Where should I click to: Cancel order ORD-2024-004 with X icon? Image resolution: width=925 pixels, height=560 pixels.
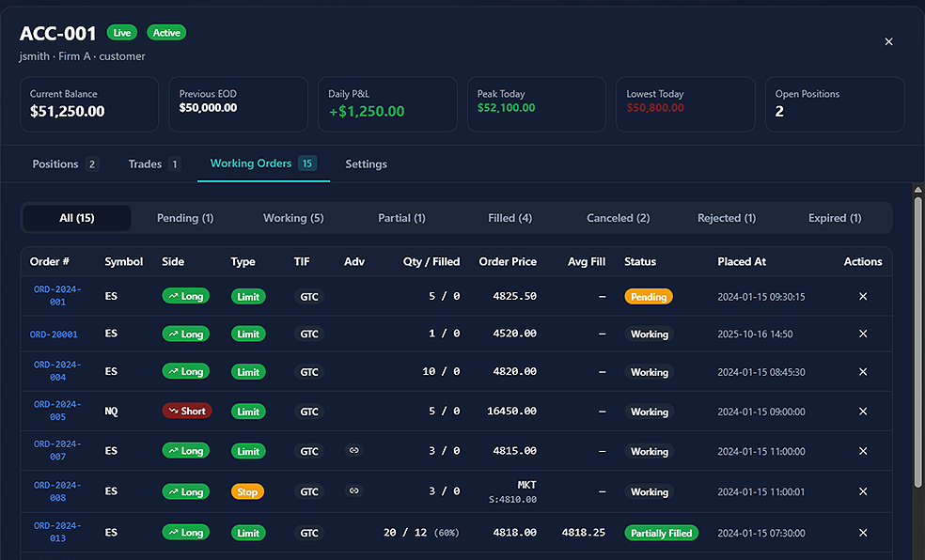point(863,372)
